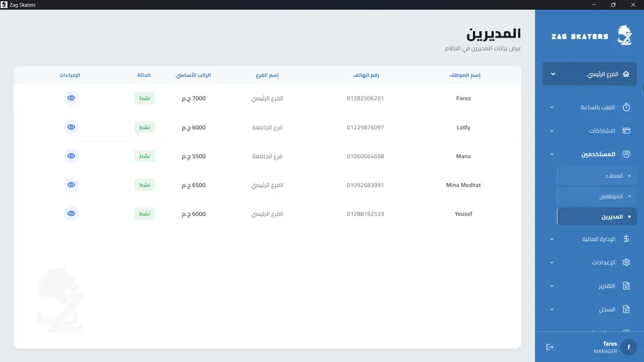
Task: Click the card icon for الاشتراكات
Action: coord(626,131)
